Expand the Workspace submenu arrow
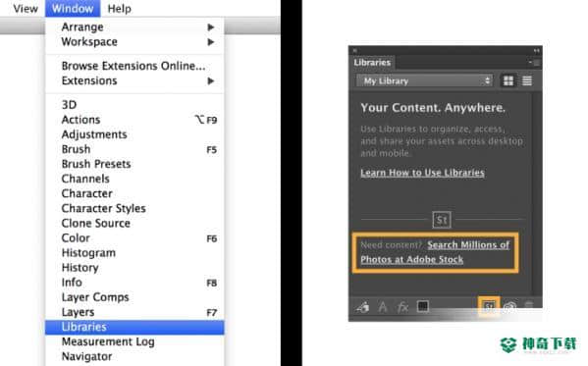This screenshot has width=588, height=366. (x=211, y=42)
